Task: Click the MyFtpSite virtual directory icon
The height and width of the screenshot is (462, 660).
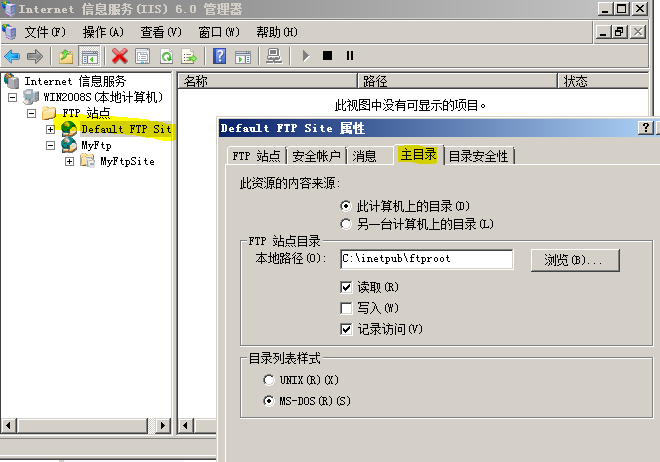Action: pos(88,161)
